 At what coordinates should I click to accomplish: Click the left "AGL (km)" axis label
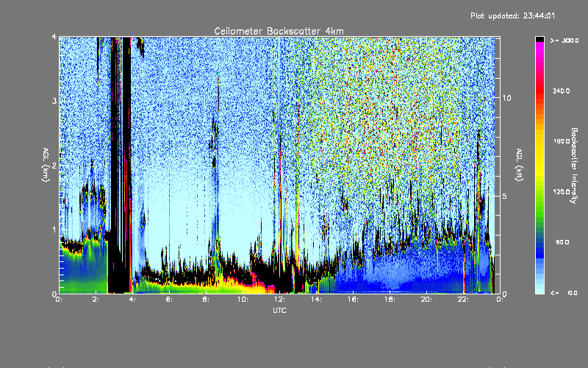pos(46,164)
